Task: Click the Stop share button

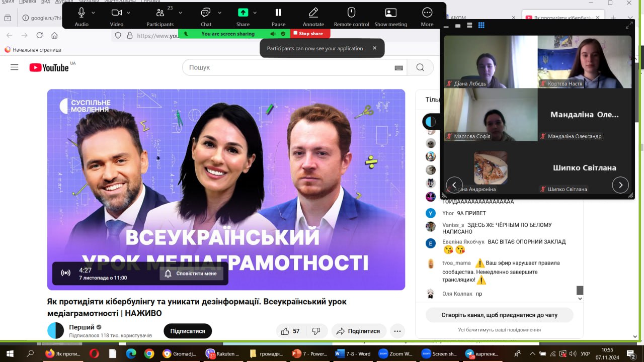Action: click(x=310, y=34)
